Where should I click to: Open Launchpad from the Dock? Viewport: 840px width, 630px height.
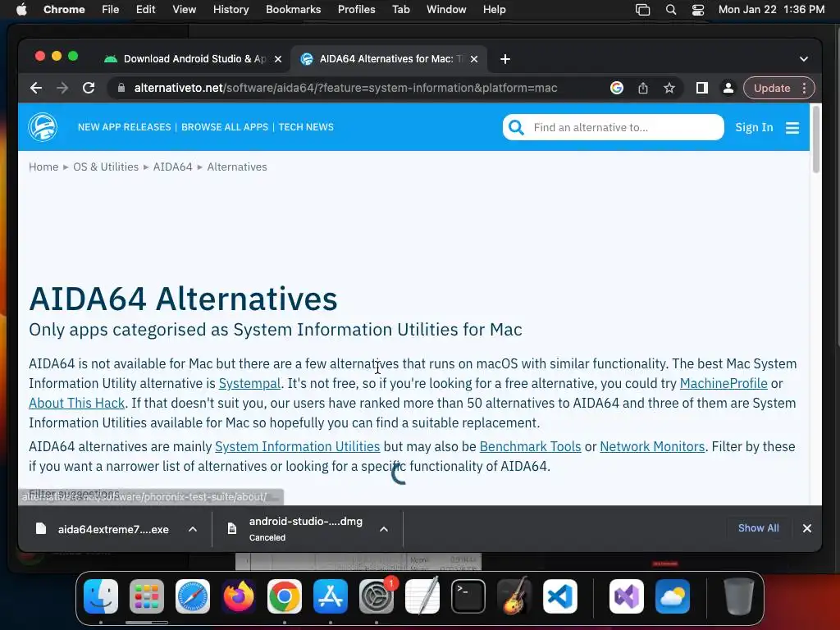(x=146, y=596)
